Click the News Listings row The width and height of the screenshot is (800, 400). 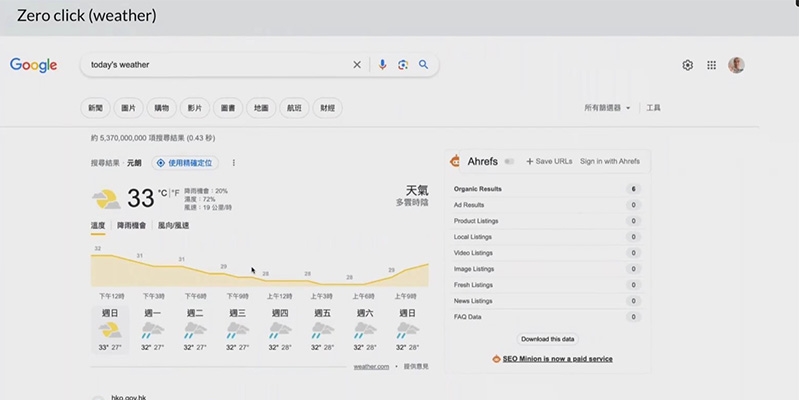[547, 301]
